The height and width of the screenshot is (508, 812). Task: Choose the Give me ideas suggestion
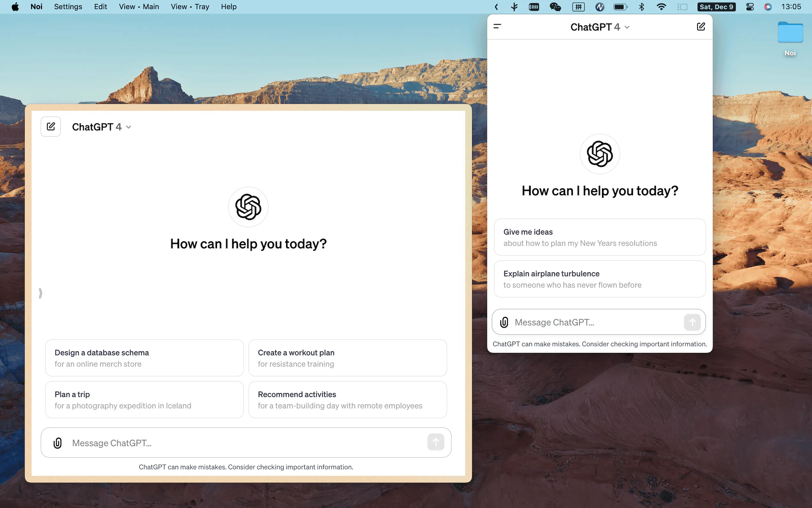pyautogui.click(x=600, y=237)
